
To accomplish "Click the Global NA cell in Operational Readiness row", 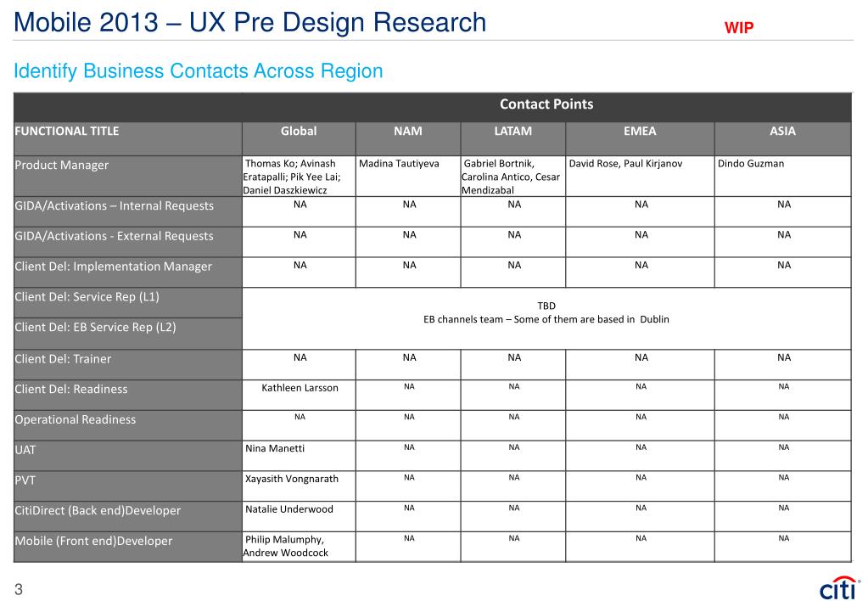I will tap(299, 424).
